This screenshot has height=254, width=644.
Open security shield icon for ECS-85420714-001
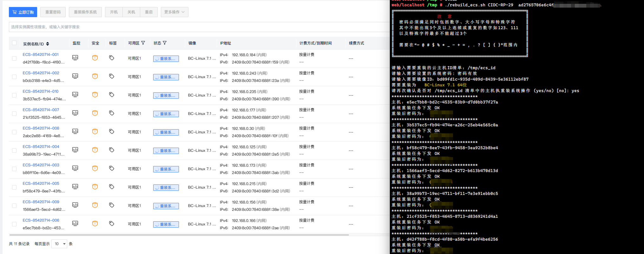point(95,58)
